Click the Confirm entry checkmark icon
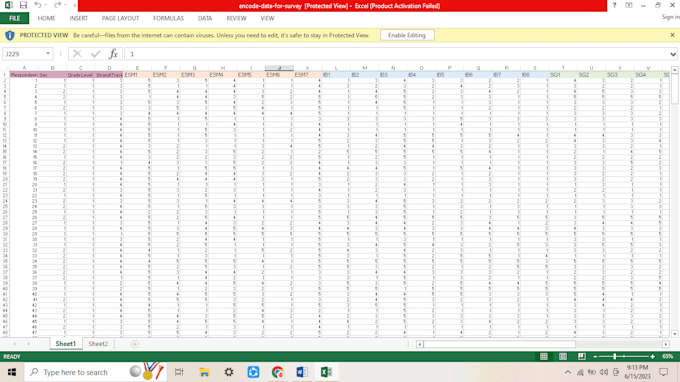 pyautogui.click(x=95, y=54)
